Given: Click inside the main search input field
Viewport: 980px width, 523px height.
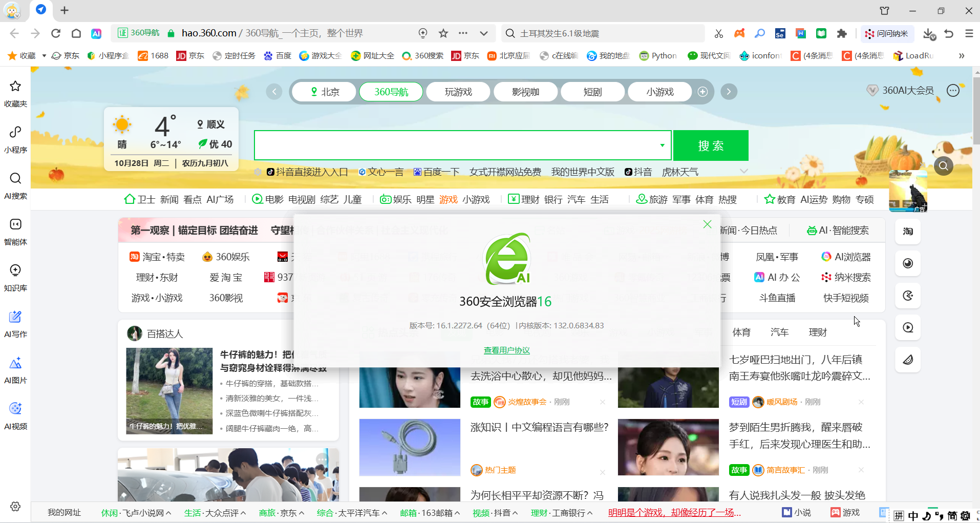Looking at the screenshot, I should pos(456,145).
